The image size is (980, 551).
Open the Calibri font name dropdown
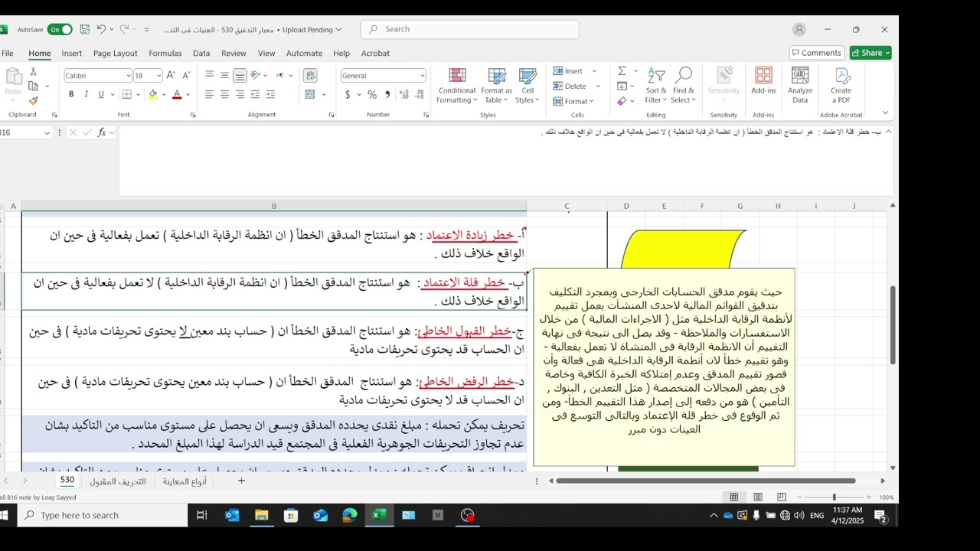tap(128, 76)
